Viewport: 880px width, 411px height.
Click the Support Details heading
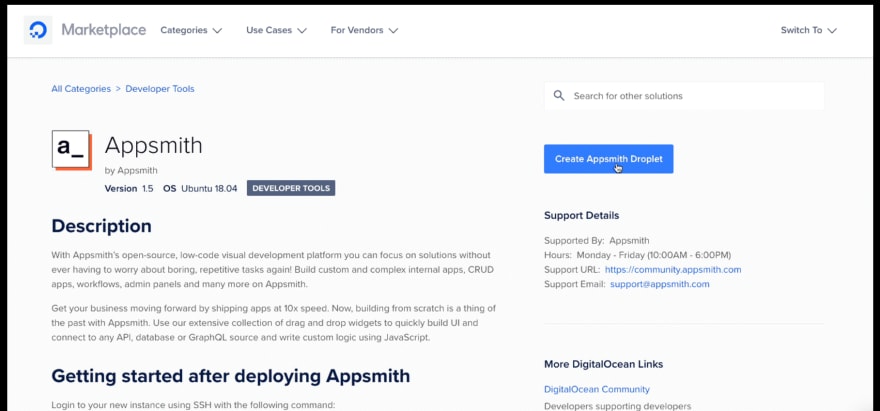[581, 216]
